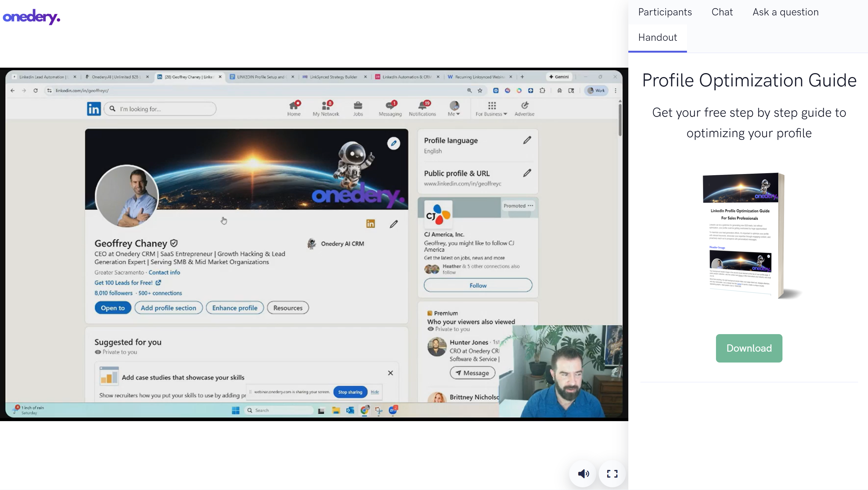Image resolution: width=868 pixels, height=490 pixels.
Task: Switch to the Participants tab
Action: (665, 12)
